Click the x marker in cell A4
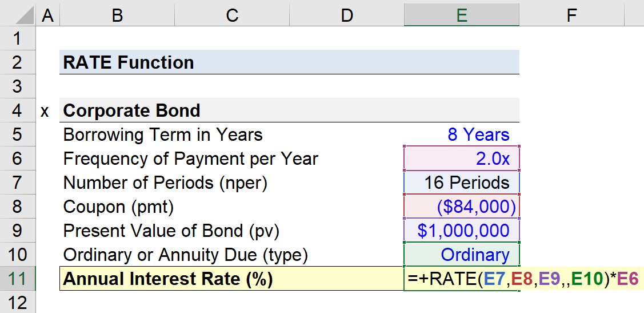Viewport: 644px width, 313px height. [x=45, y=111]
